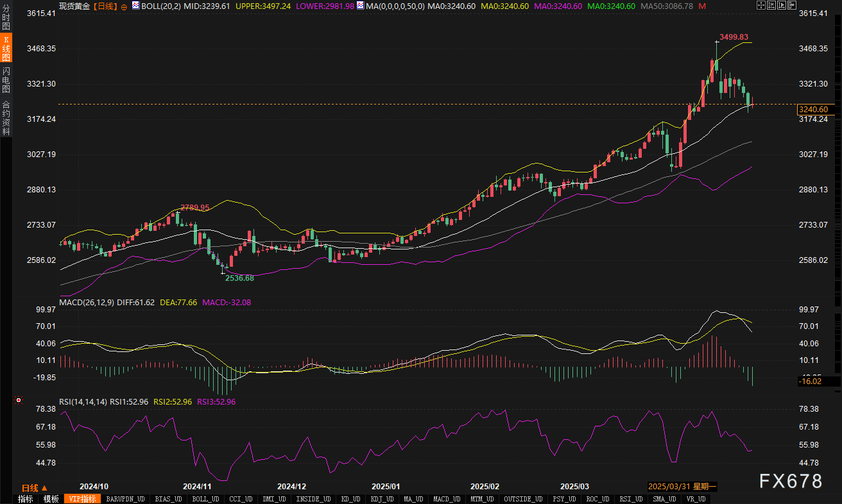Open the 日线 period dropdown at bottom left
This screenshot has height=504, width=842.
(34, 487)
